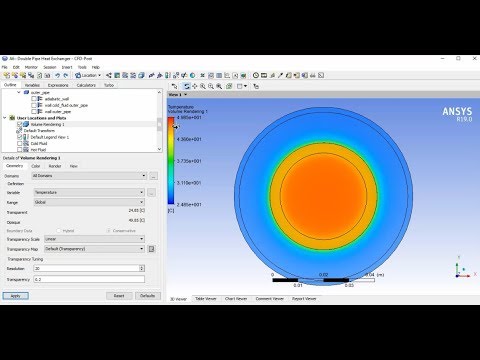Click the point-cloud icon right of Location
480x360 pixels.
click(108, 75)
